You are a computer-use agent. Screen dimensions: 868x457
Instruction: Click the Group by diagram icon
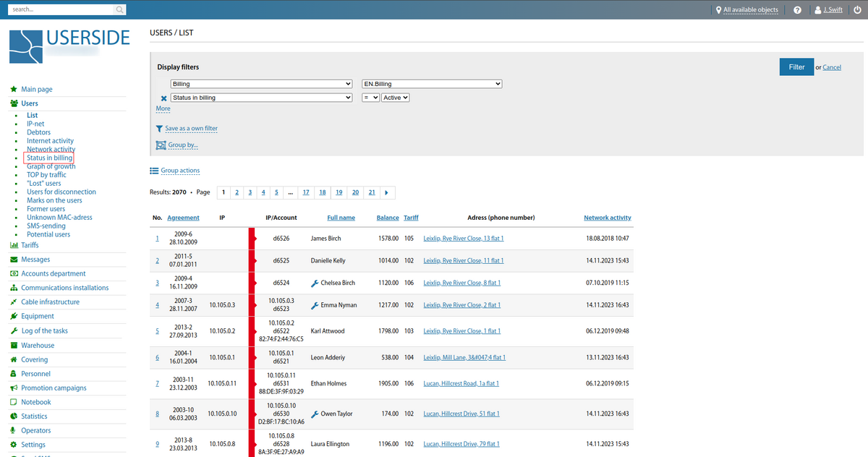[x=161, y=145]
